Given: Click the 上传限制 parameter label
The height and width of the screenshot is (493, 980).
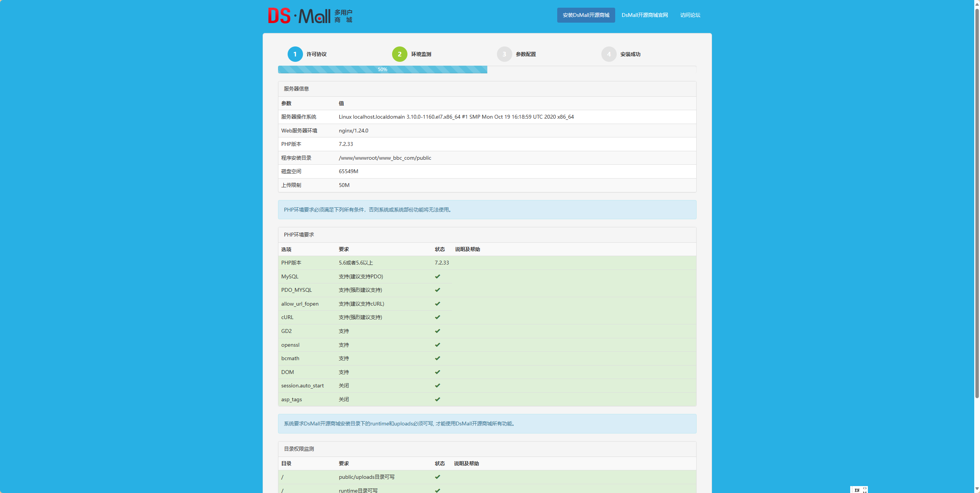Looking at the screenshot, I should coord(291,185).
